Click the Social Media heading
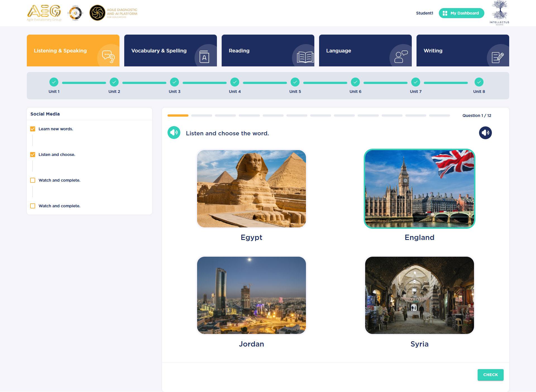The image size is (536, 392). pos(45,114)
